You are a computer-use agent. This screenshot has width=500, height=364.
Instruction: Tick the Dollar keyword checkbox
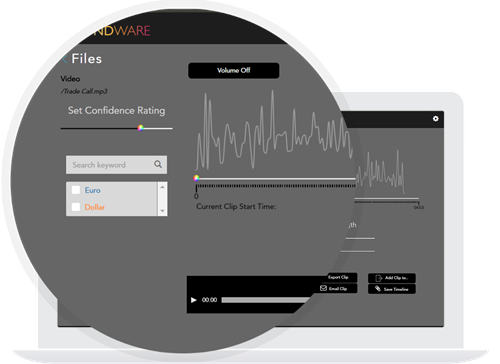tap(76, 207)
